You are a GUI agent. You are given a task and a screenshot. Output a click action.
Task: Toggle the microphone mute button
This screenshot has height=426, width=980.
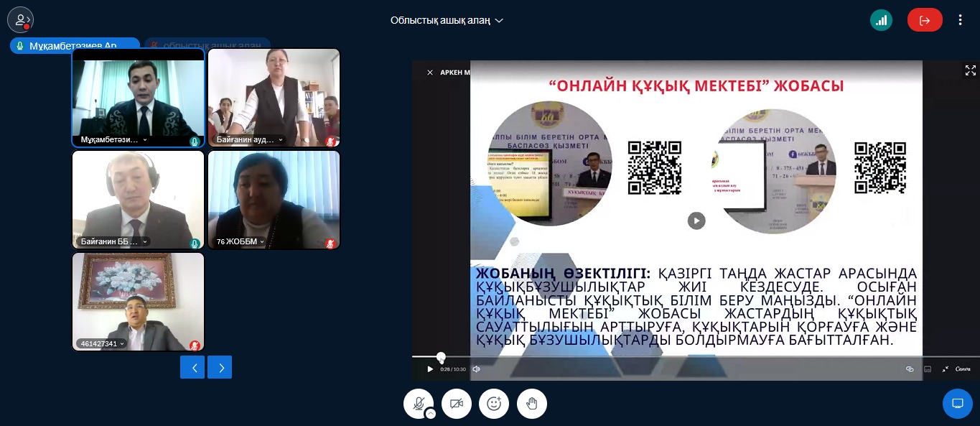(418, 404)
